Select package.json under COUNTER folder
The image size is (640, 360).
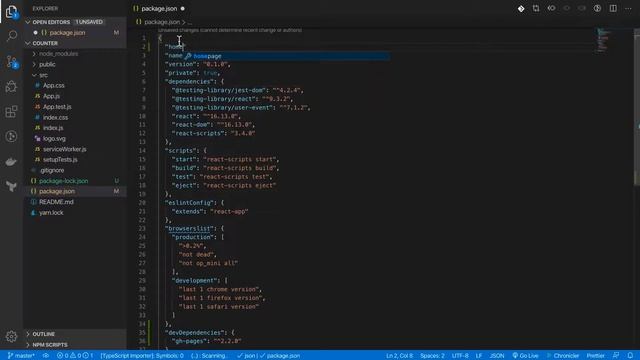click(x=57, y=191)
